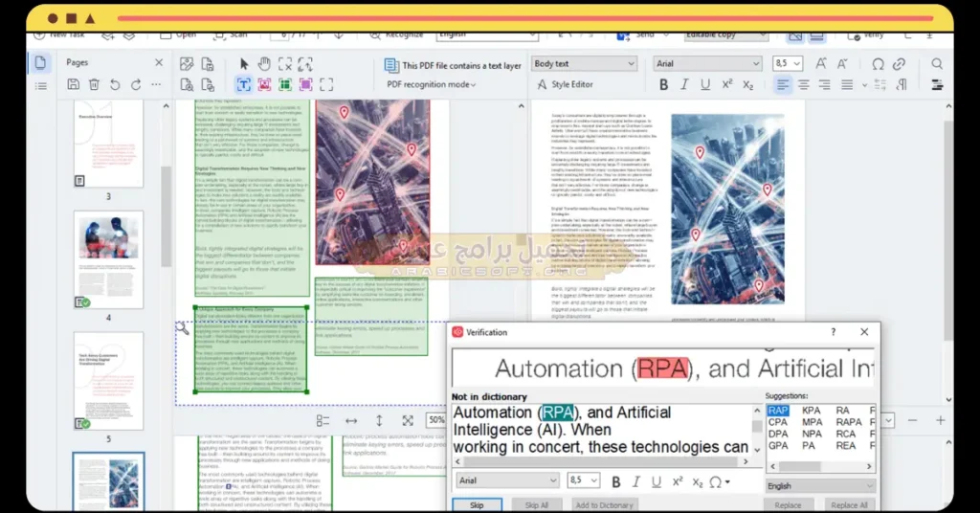
Task: Redo the action in Pages panel
Action: pyautogui.click(x=136, y=84)
